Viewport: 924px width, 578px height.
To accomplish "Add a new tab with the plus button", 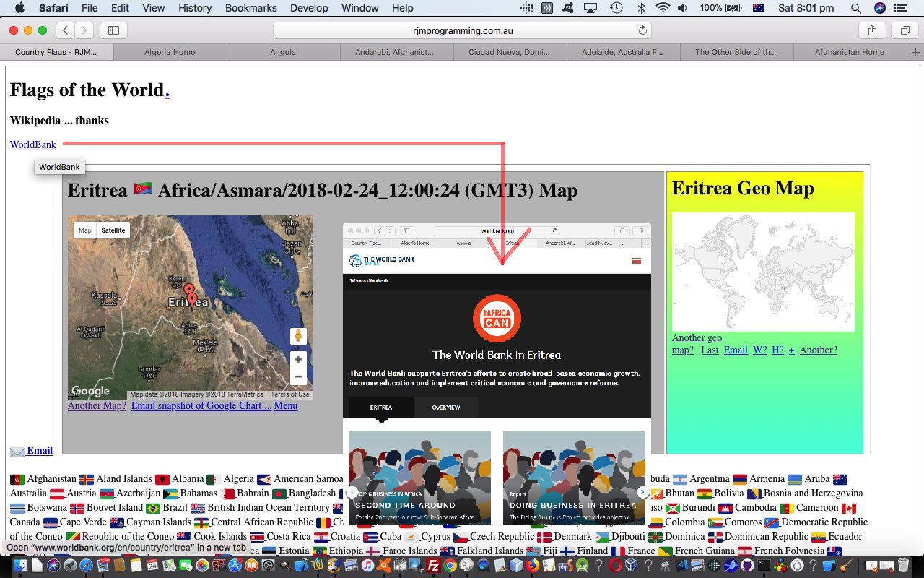I will pos(916,52).
